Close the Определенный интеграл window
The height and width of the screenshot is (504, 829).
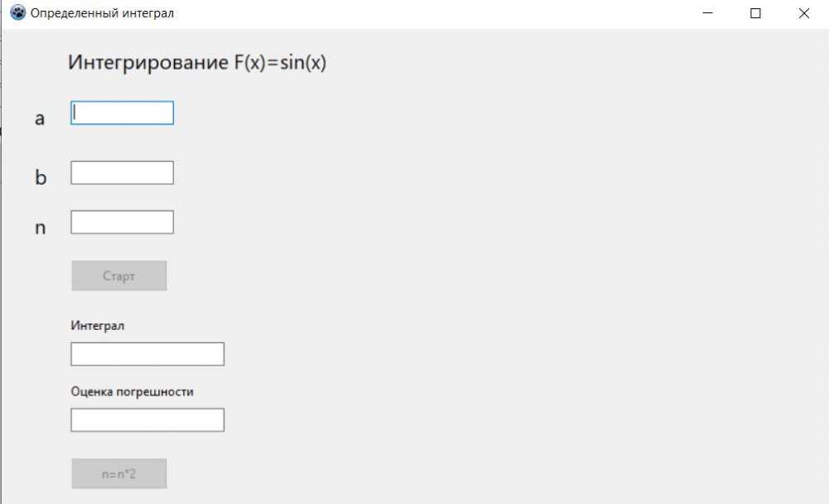click(803, 13)
